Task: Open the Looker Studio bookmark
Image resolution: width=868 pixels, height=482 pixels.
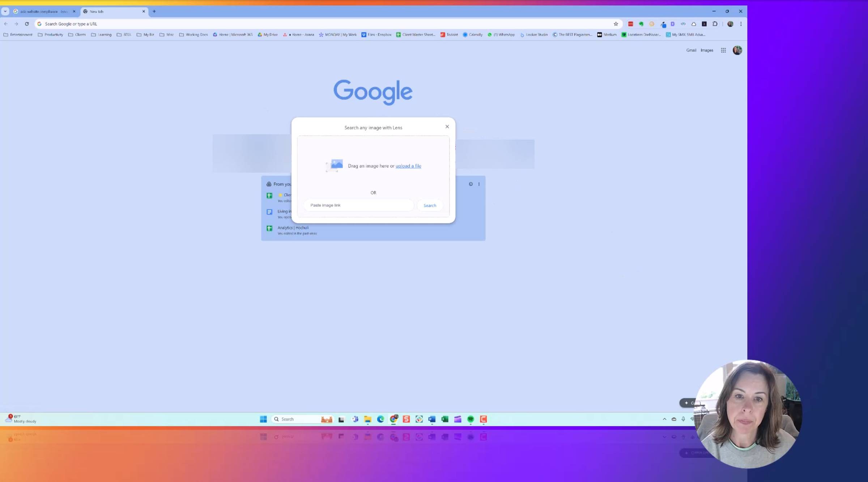Action: pos(534,35)
